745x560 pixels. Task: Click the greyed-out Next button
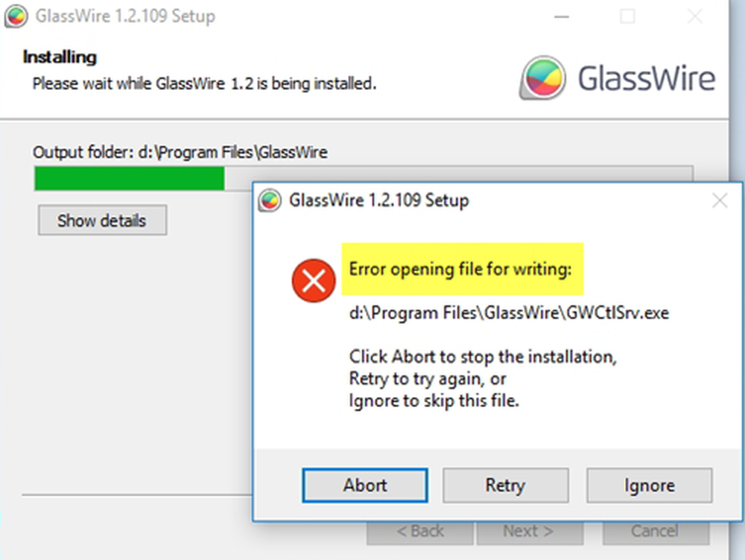click(529, 532)
